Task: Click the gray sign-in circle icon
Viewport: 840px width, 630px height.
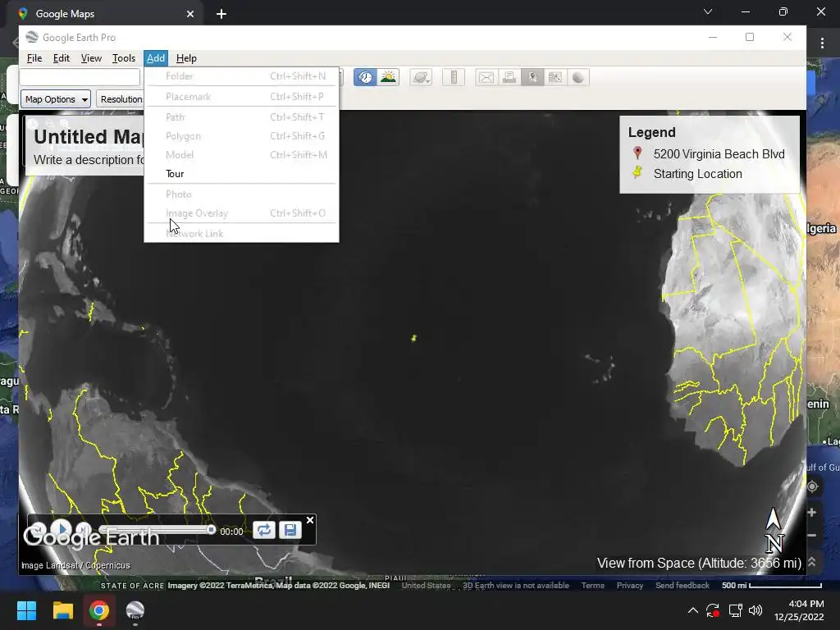Action: tap(578, 77)
